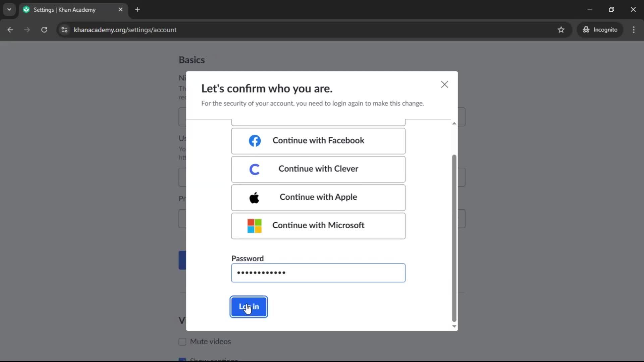Minimize the browser window
This screenshot has width=644, height=362.
click(x=590, y=9)
